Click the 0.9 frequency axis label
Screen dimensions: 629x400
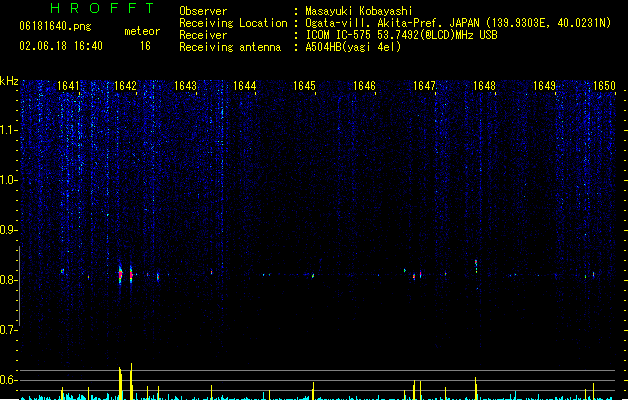pos(8,230)
